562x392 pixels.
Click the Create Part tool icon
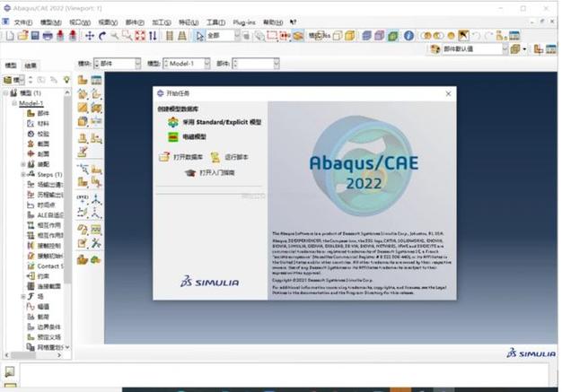click(x=83, y=80)
